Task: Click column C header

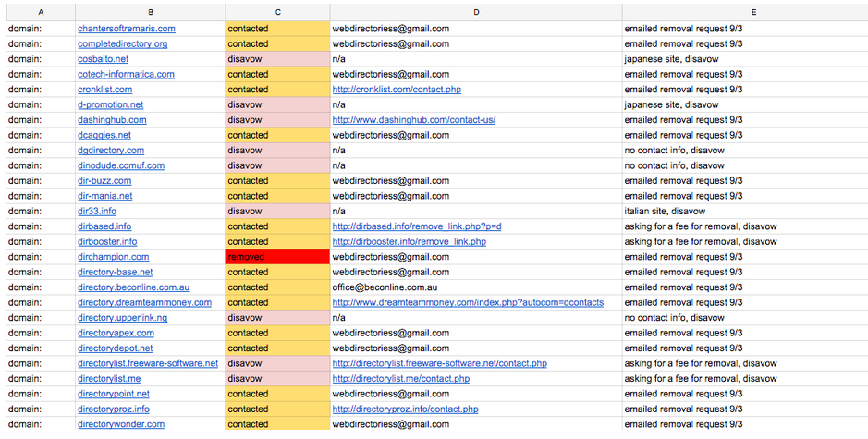Action: click(x=276, y=11)
